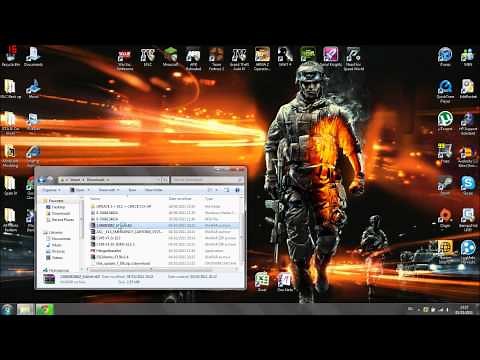Launch Spiral Knights desktop shortcut
480x360 pixels.
[331, 57]
